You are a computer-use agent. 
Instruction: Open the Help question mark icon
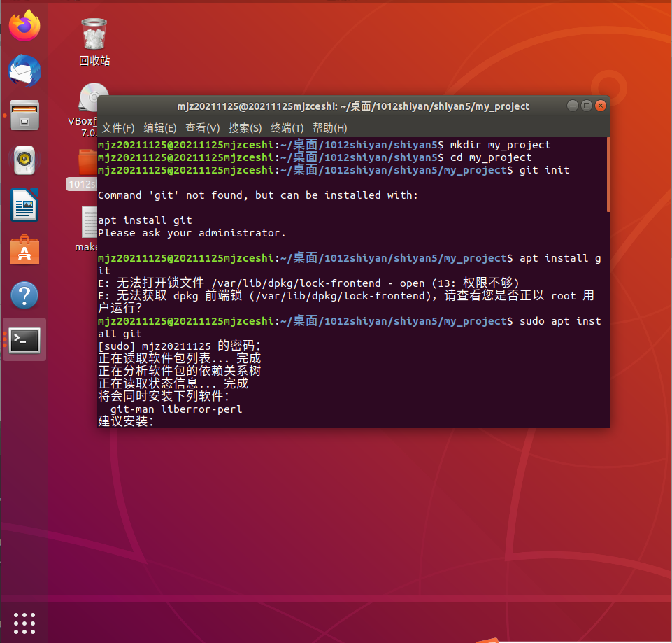(x=24, y=295)
